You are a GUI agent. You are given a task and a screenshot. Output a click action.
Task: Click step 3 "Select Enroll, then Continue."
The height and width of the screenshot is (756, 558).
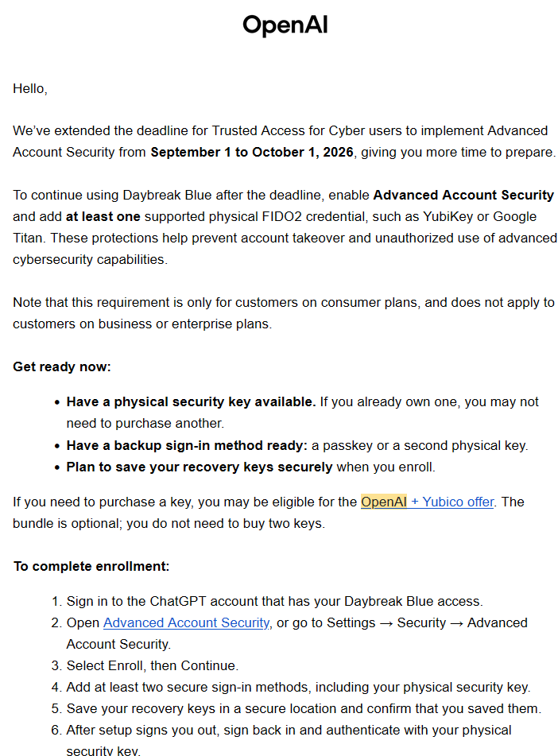tap(153, 666)
